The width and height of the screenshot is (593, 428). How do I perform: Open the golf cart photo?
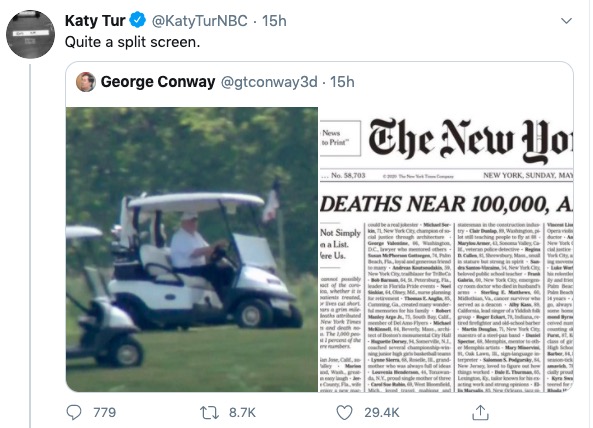coord(192,250)
